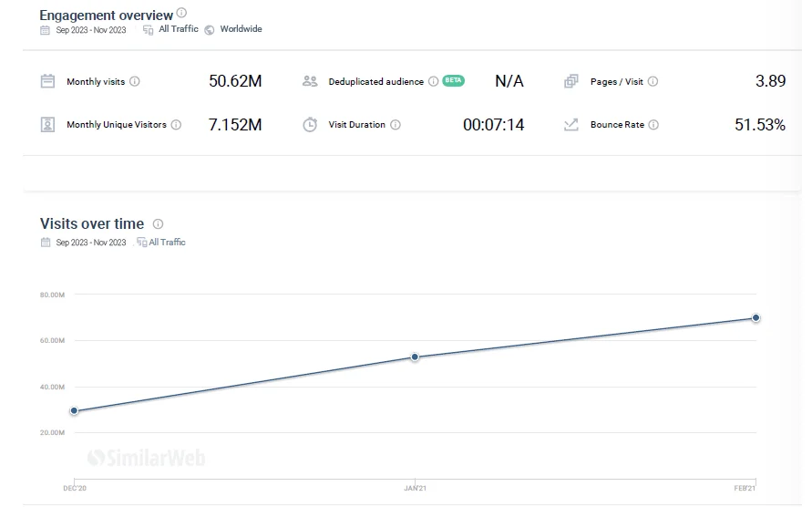The image size is (812, 507).
Task: Click the Worldwide globe icon
Action: [x=210, y=30]
